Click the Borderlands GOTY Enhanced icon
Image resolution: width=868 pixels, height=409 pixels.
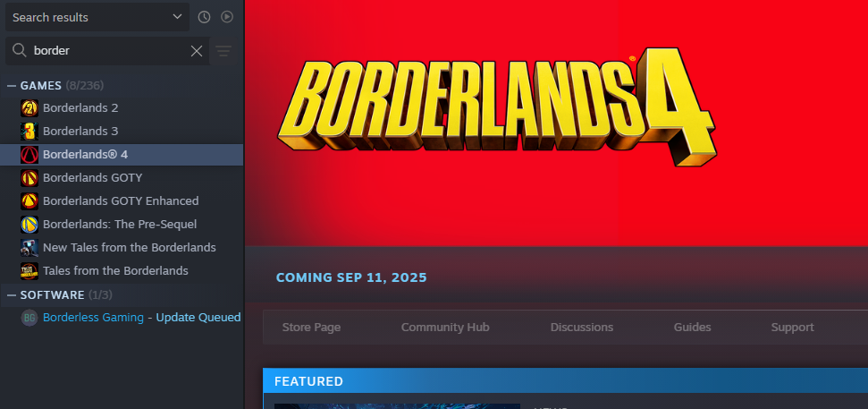[x=29, y=201]
